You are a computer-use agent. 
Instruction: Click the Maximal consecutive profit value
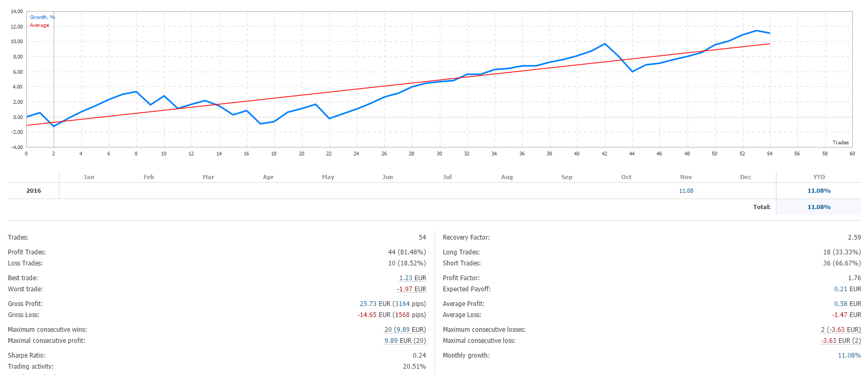coord(405,341)
